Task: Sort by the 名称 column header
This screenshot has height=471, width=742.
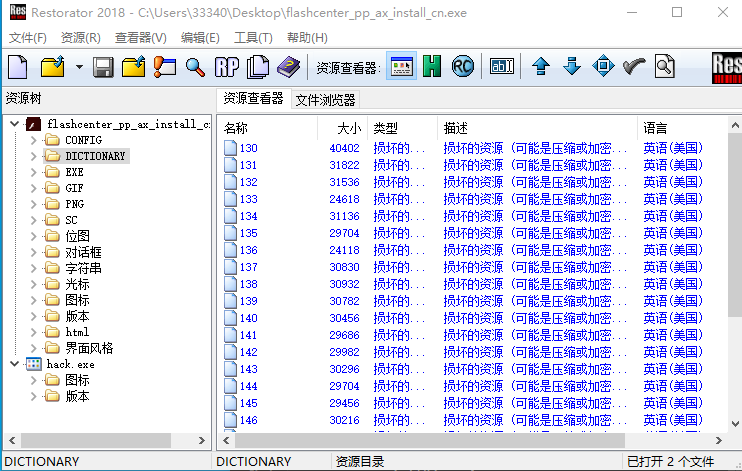Action: click(x=267, y=128)
